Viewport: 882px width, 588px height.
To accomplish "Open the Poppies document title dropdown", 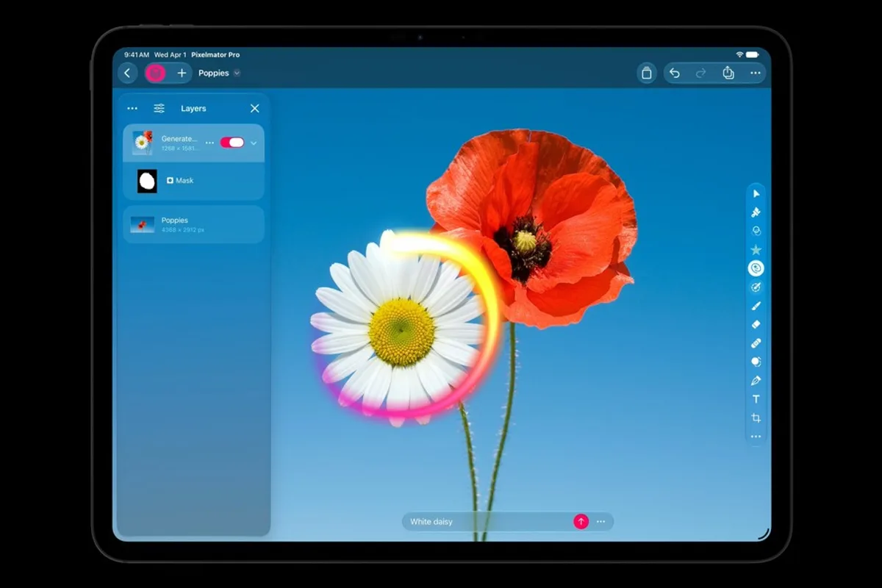I will tap(219, 73).
